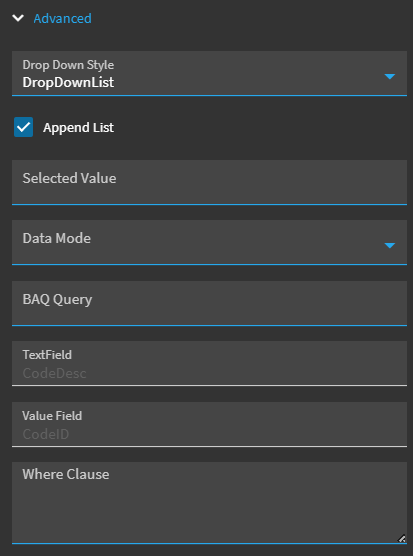Focus the Where Clause text area

209,502
